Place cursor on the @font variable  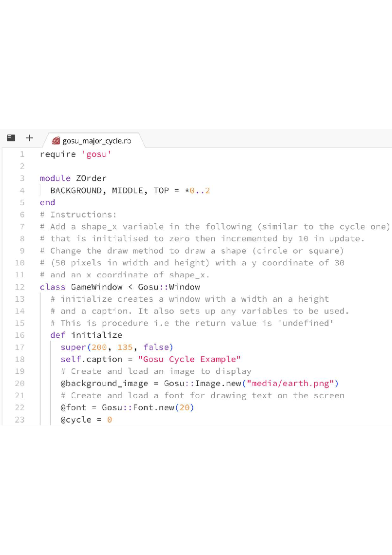click(x=73, y=408)
